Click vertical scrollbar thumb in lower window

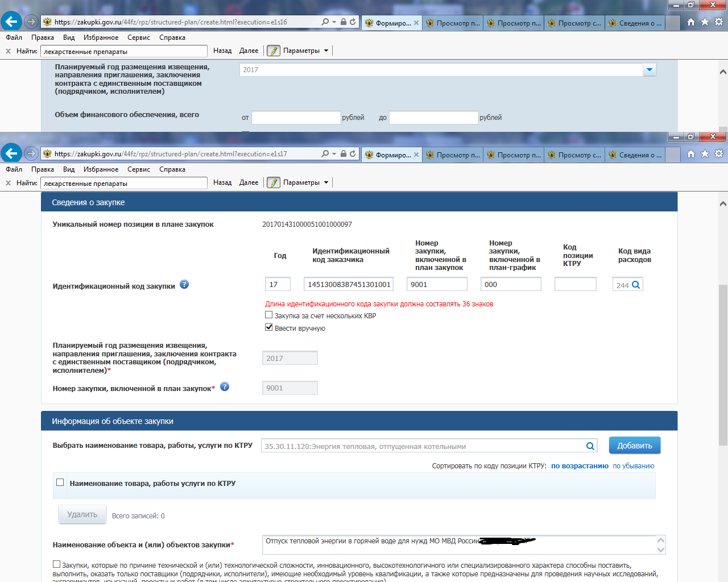pyautogui.click(x=723, y=364)
